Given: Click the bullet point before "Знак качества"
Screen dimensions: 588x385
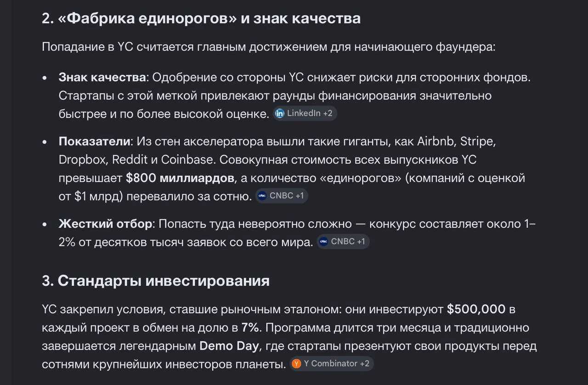Looking at the screenshot, I should (45, 78).
